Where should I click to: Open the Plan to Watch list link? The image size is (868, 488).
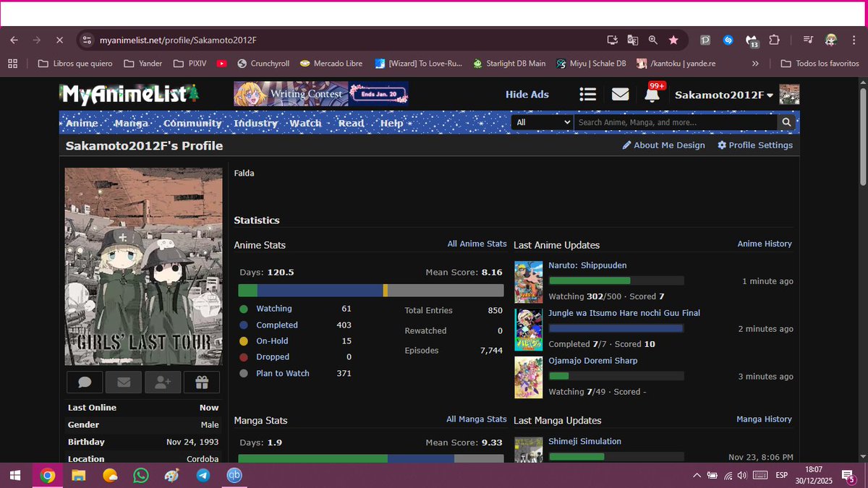point(283,373)
